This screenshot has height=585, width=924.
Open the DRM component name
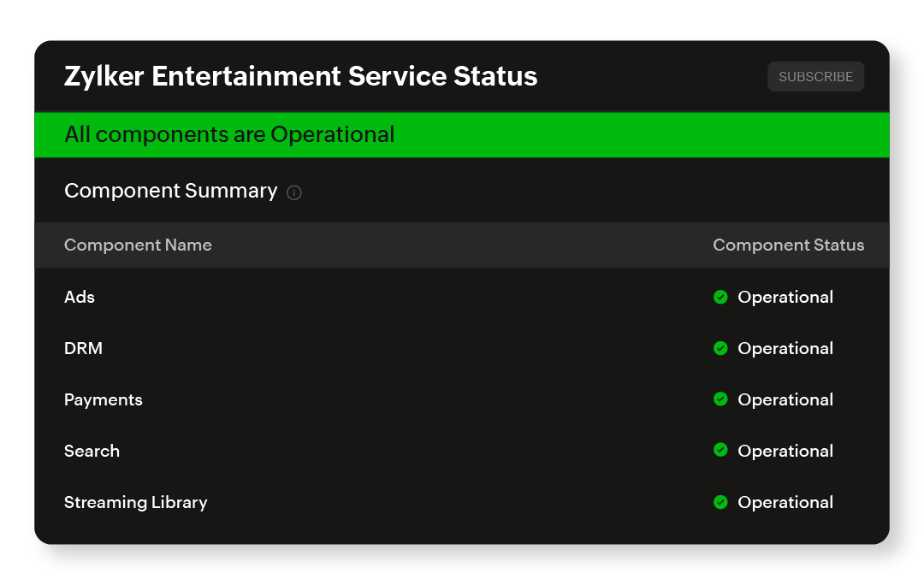point(83,348)
